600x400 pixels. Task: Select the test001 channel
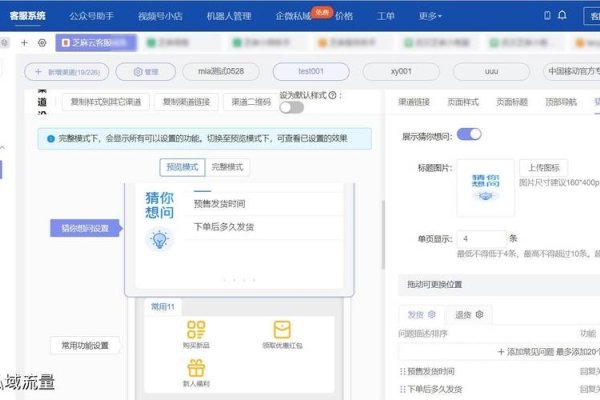pyautogui.click(x=311, y=72)
